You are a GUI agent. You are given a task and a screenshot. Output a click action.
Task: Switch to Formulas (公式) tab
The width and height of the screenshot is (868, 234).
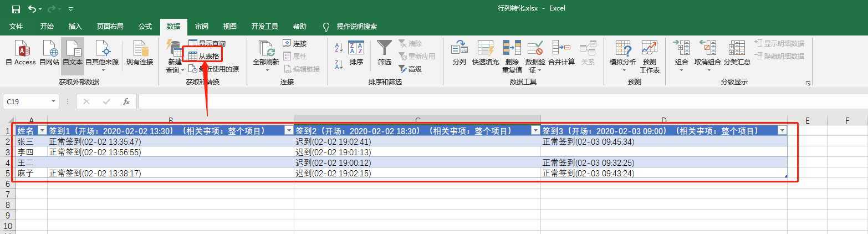click(145, 26)
